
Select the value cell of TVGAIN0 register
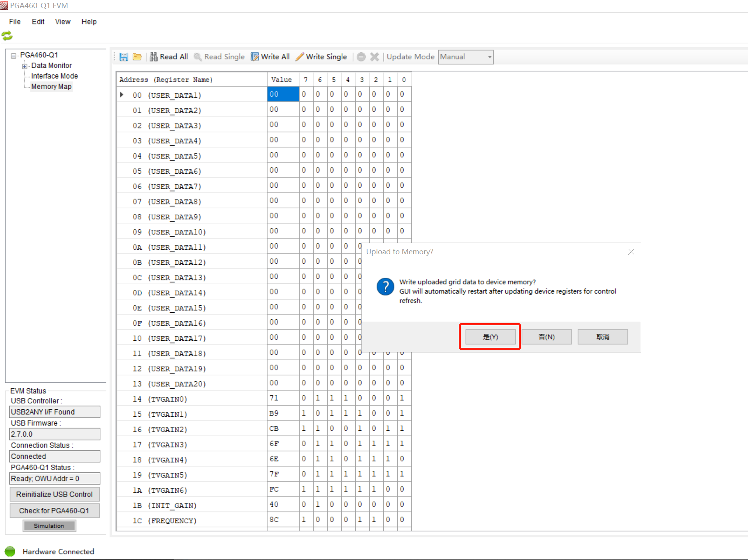click(282, 398)
